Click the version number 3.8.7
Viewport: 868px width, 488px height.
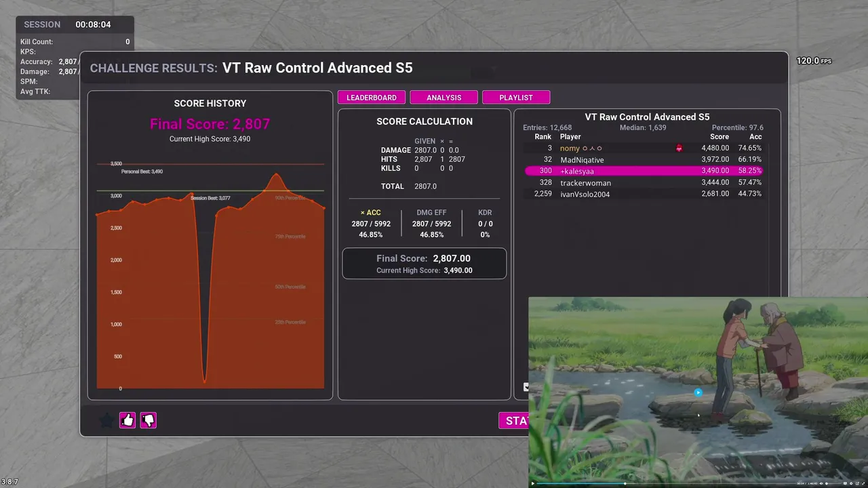click(9, 482)
